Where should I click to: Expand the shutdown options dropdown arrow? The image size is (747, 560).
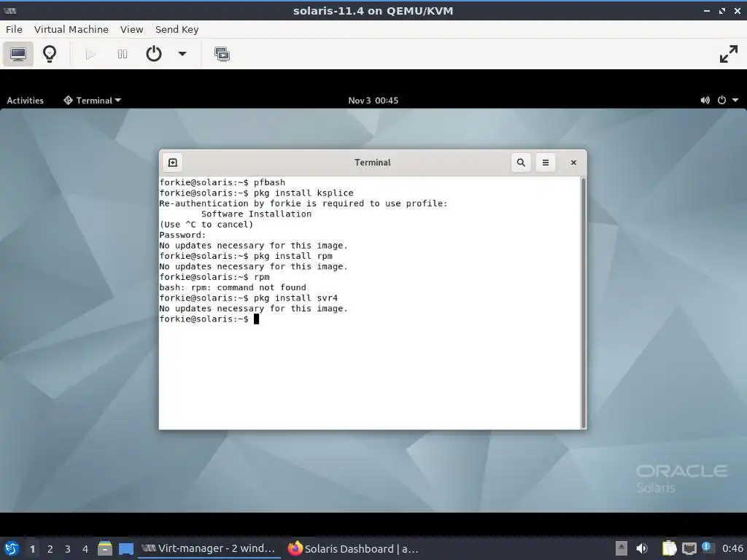pos(182,54)
